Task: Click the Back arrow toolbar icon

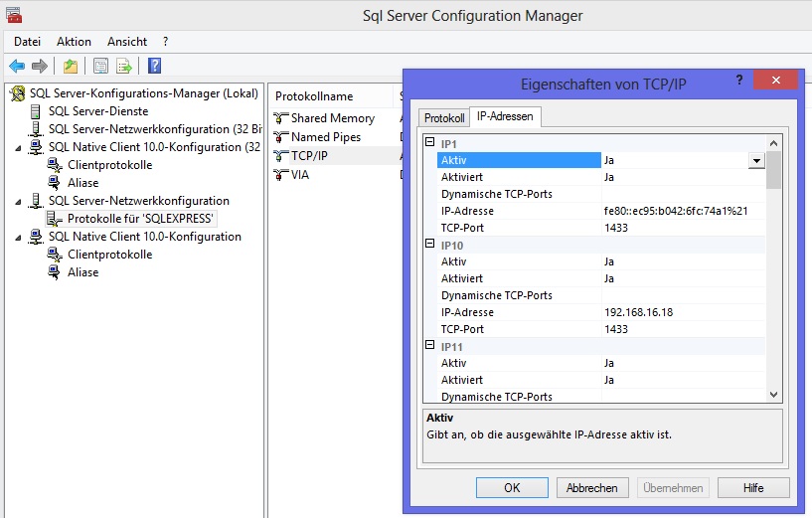Action: coord(17,66)
